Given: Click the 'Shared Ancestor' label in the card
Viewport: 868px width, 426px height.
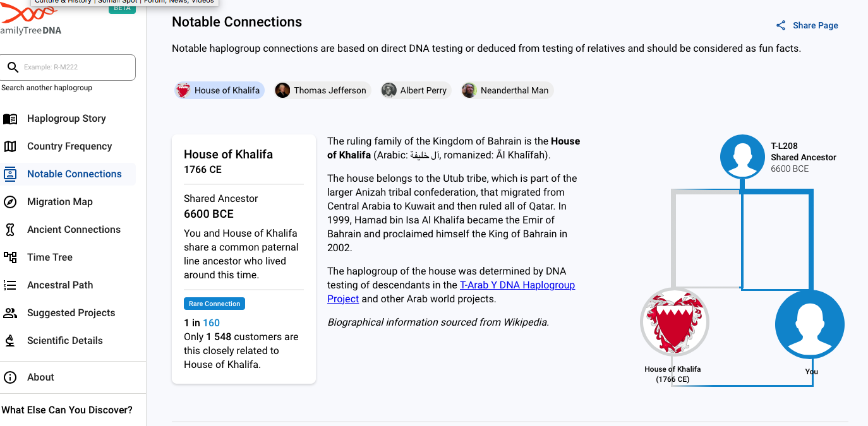Looking at the screenshot, I should pyautogui.click(x=221, y=198).
